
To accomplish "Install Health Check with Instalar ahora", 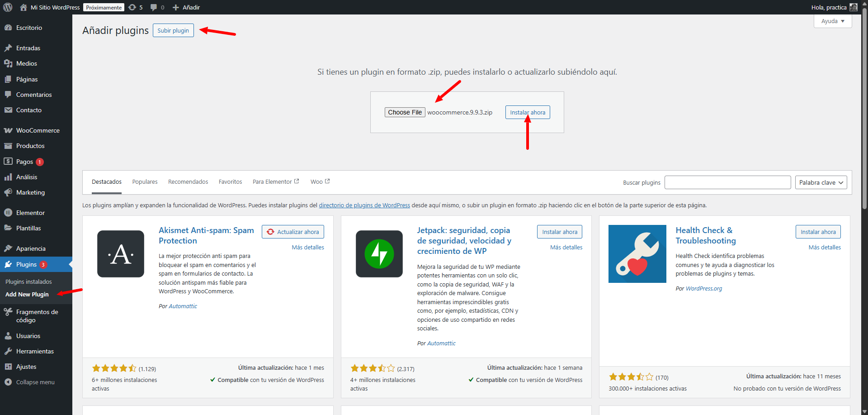I will pos(818,232).
